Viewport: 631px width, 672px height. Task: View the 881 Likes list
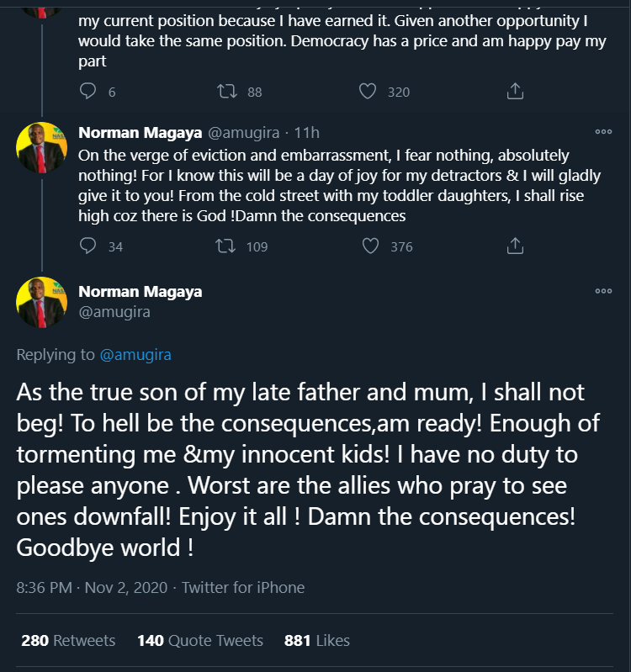point(317,641)
